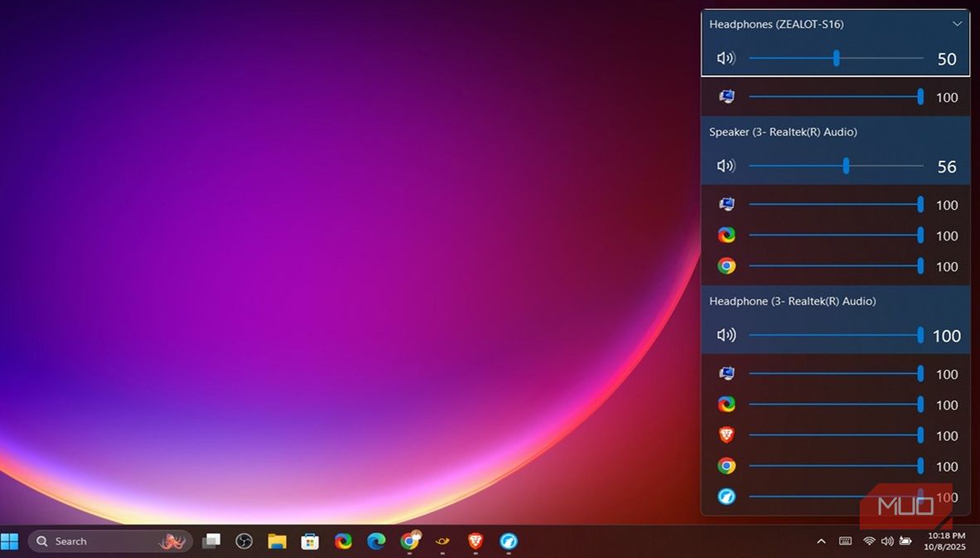This screenshot has width=980, height=558.
Task: Click the Chrome icon under Headphone (3- Realtek)
Action: click(x=727, y=465)
